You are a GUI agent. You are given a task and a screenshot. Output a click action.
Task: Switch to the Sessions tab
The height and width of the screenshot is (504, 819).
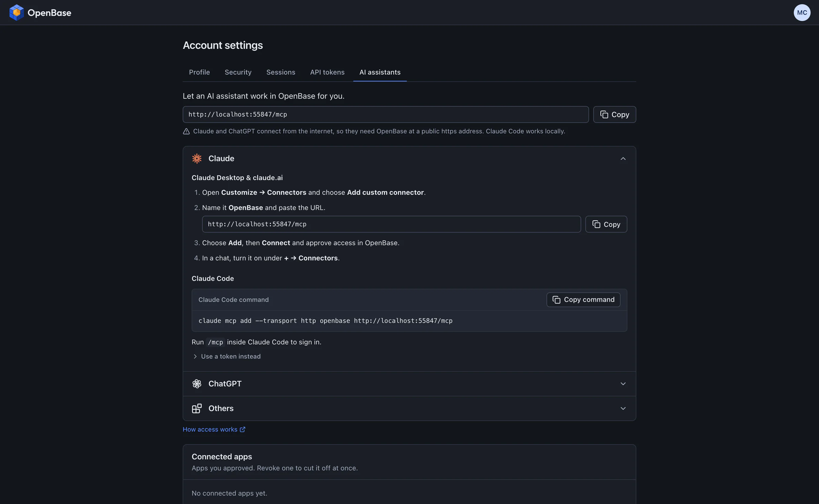[281, 72]
